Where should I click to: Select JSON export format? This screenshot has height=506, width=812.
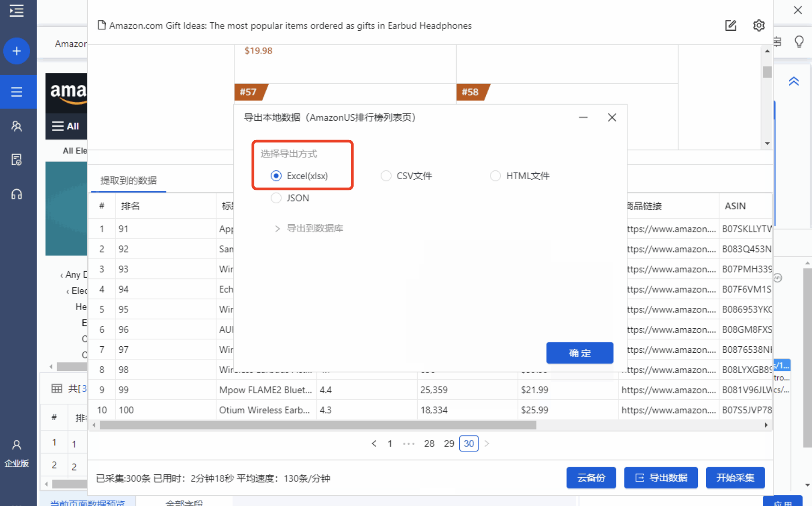290,198
